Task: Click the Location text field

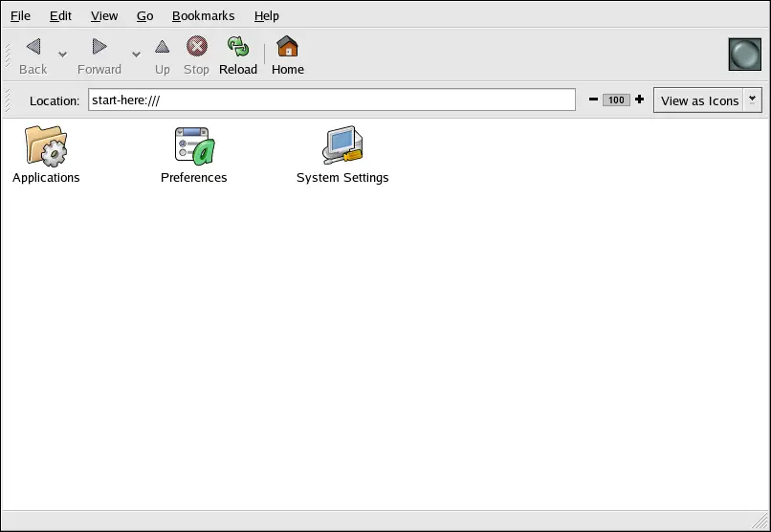Action: click(x=331, y=100)
